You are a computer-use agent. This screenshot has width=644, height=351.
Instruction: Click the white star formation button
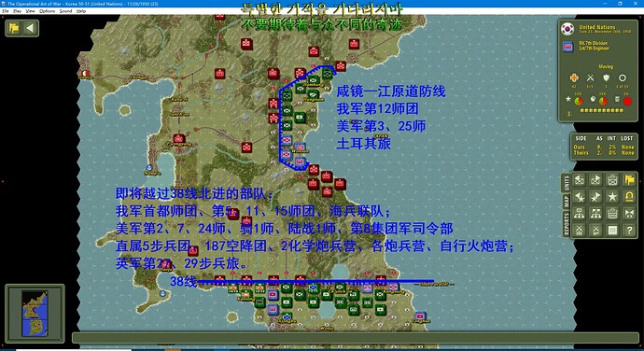pos(612,197)
